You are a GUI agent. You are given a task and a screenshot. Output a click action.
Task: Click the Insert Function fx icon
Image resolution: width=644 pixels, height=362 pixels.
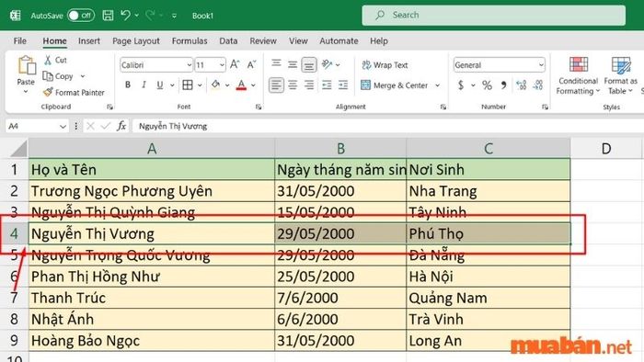tap(121, 126)
